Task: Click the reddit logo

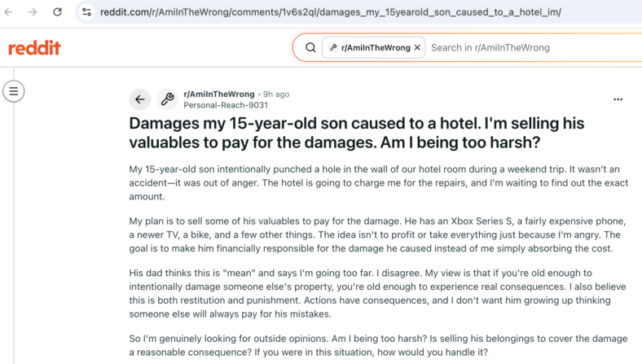Action: [35, 48]
